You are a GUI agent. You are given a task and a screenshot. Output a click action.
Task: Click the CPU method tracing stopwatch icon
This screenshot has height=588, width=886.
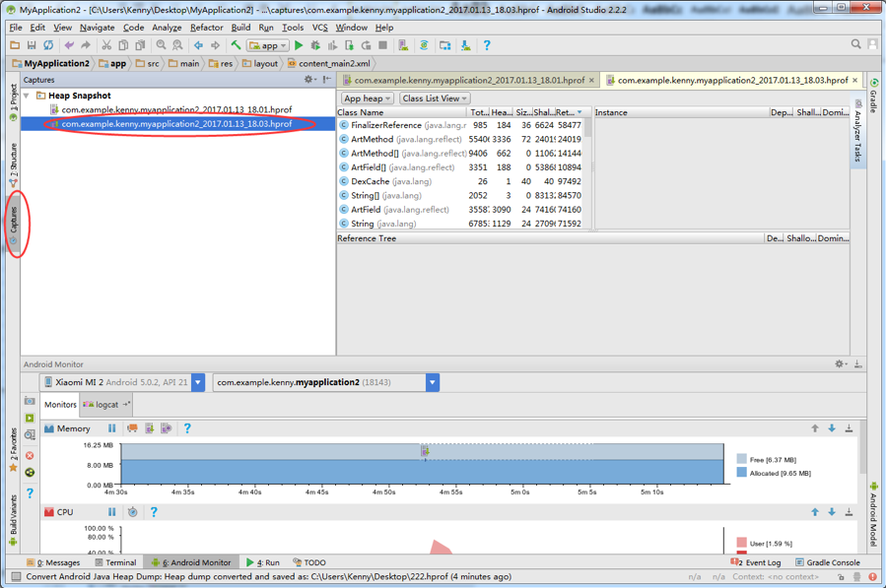pos(132,512)
